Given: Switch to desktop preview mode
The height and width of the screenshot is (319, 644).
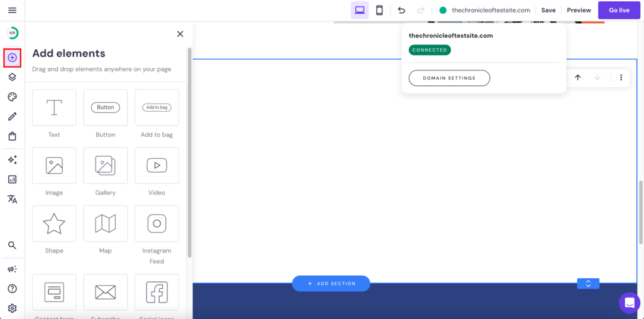Looking at the screenshot, I should (360, 10).
